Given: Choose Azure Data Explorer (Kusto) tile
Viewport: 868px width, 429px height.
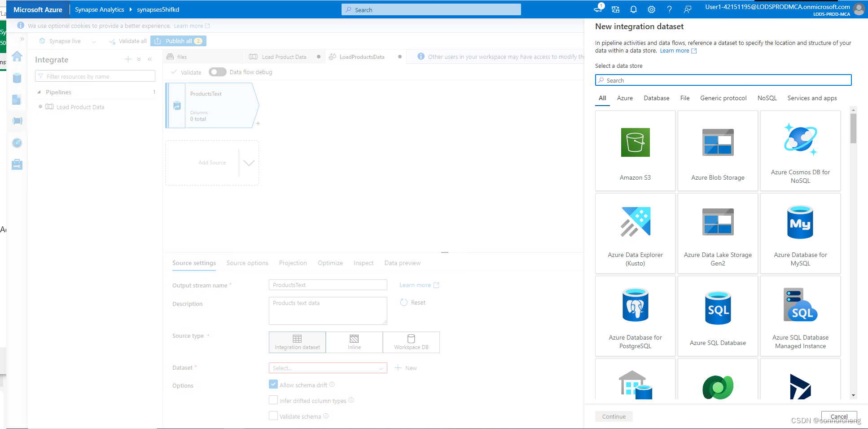Looking at the screenshot, I should [x=635, y=233].
